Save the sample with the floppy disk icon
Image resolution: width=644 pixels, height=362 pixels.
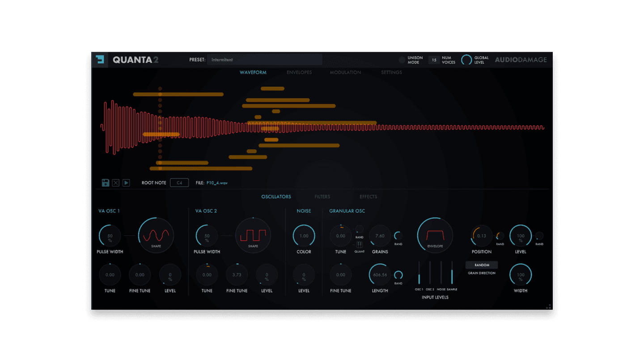[x=106, y=183]
